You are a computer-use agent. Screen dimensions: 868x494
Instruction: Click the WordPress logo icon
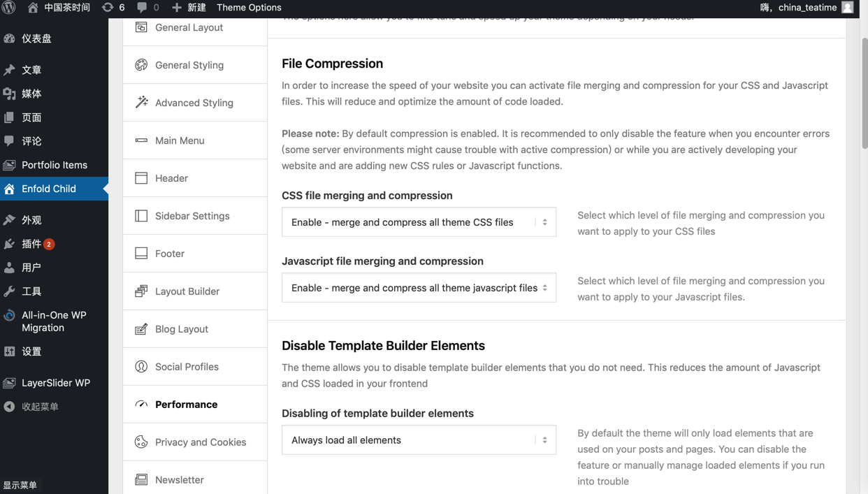coord(9,8)
